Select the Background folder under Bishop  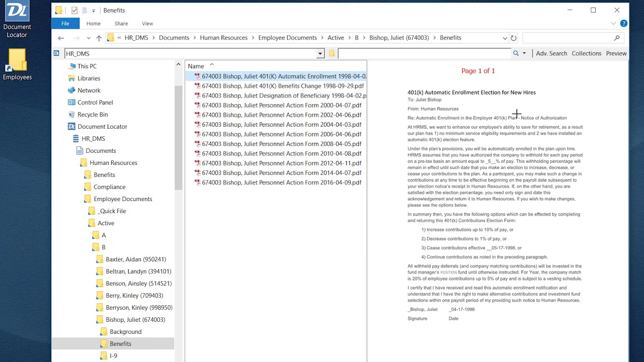click(125, 332)
